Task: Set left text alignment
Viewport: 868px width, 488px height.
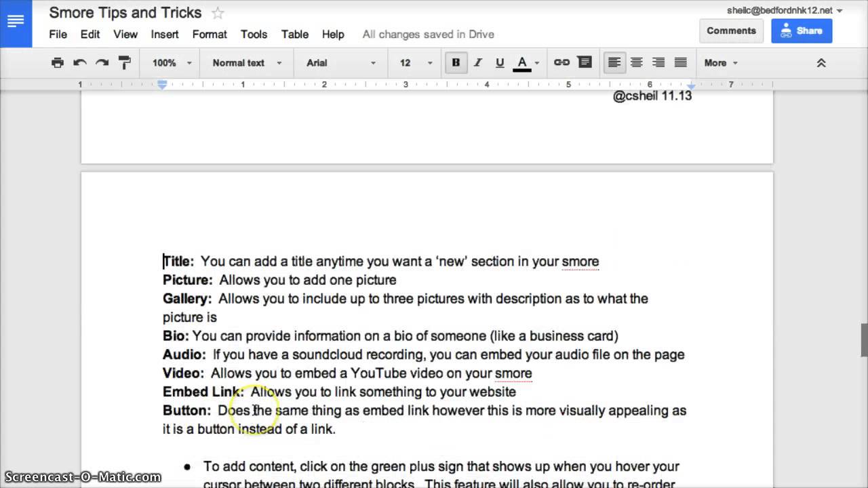Action: [614, 62]
